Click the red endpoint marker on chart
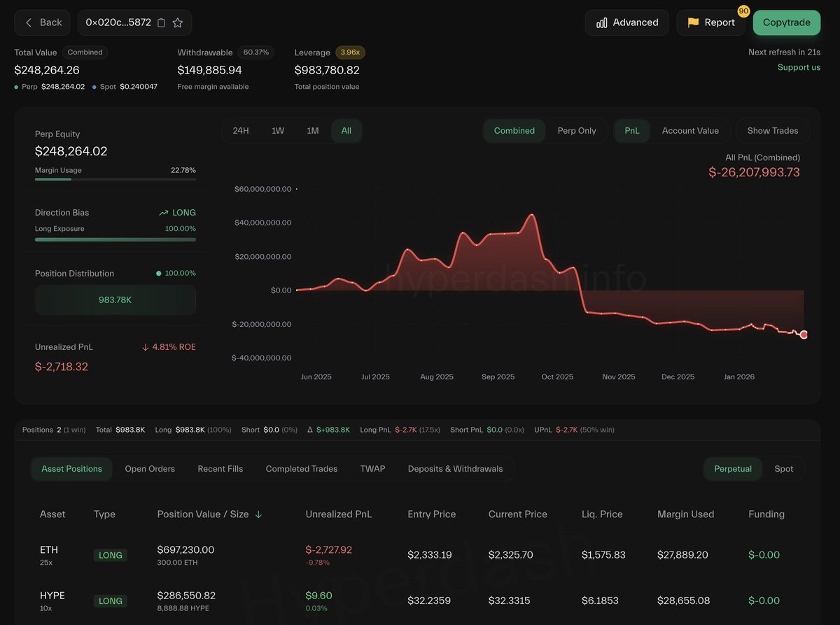Screen dimensions: 840x625 pos(804,335)
